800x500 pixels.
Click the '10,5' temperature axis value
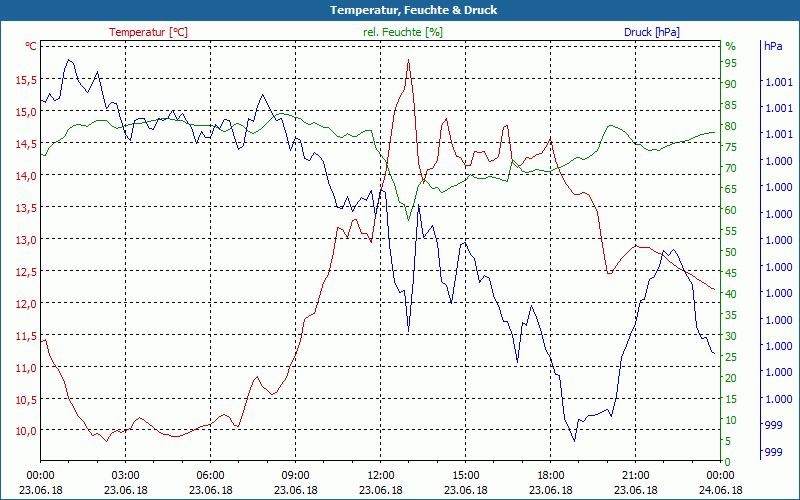27,400
